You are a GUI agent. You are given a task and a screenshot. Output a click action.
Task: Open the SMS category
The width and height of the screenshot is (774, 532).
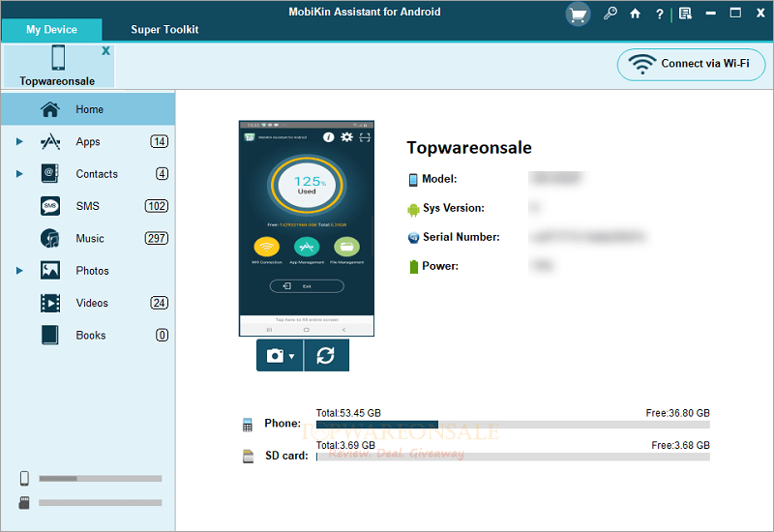point(88,206)
